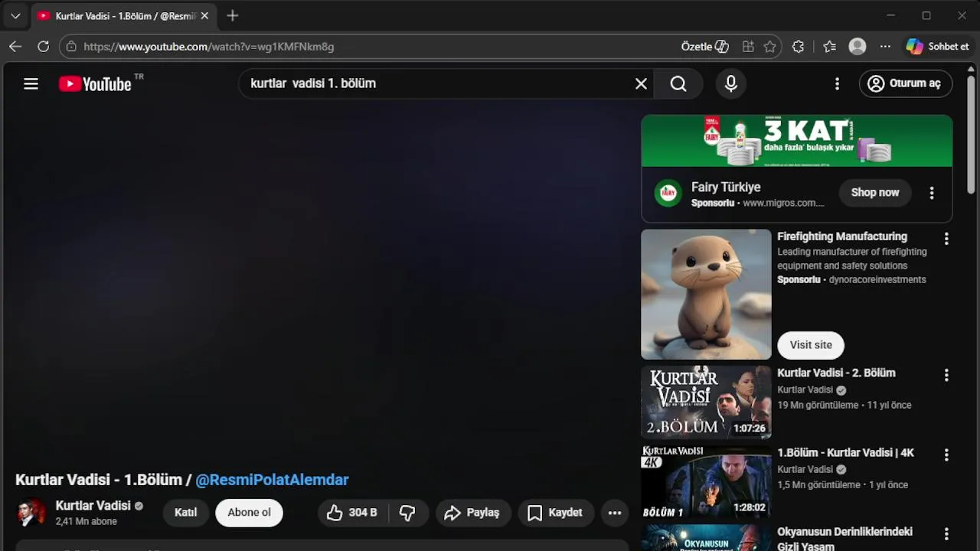
Task: Click the main video player area
Action: coord(322,283)
